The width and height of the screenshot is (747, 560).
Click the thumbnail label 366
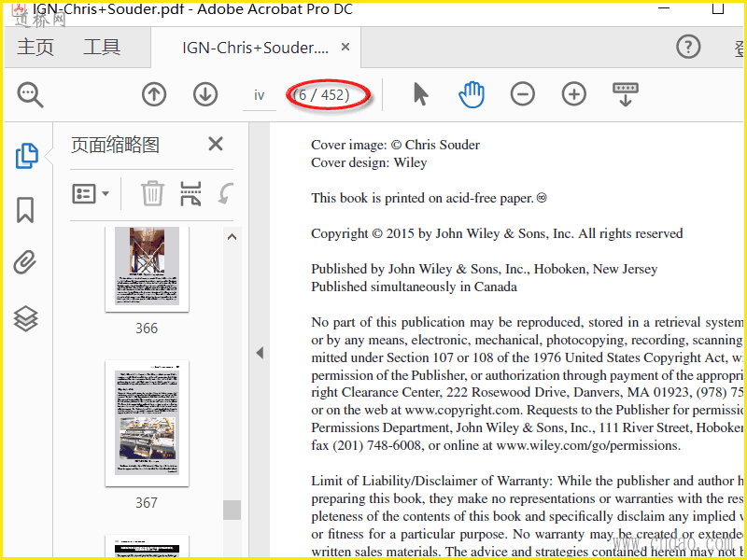147,329
